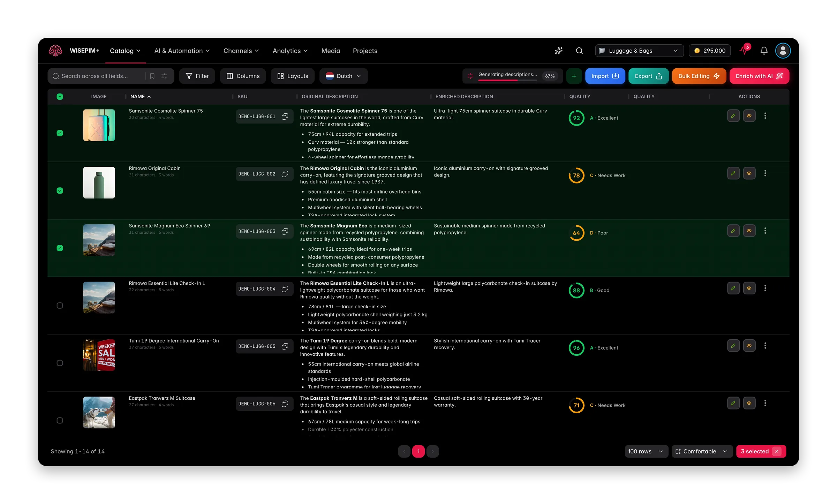Edit Samsonite Magnum Eco Spinner 69 pencil icon

[x=733, y=231]
